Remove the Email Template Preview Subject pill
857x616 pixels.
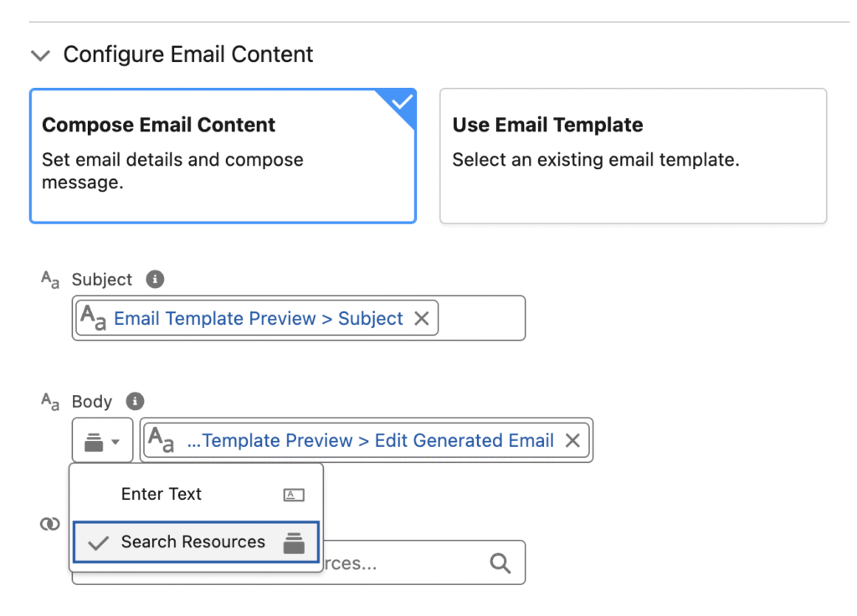point(422,318)
